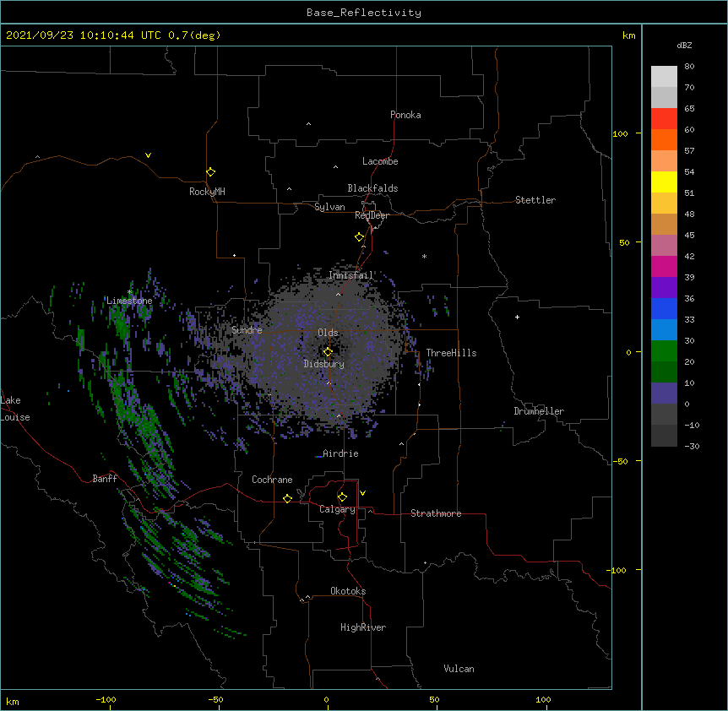Select the magenta swatch between 42 and 39

tap(664, 267)
